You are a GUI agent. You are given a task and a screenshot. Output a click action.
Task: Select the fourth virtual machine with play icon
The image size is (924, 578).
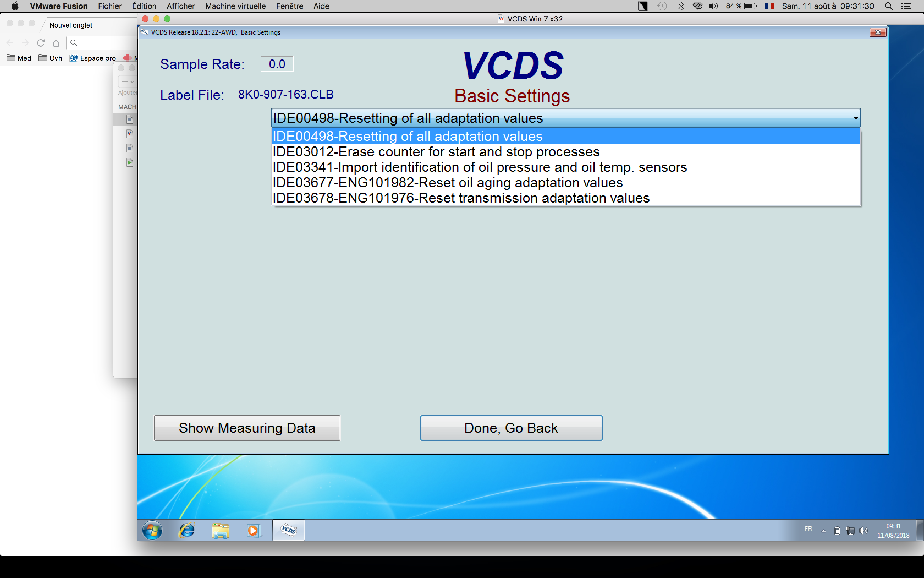(130, 162)
